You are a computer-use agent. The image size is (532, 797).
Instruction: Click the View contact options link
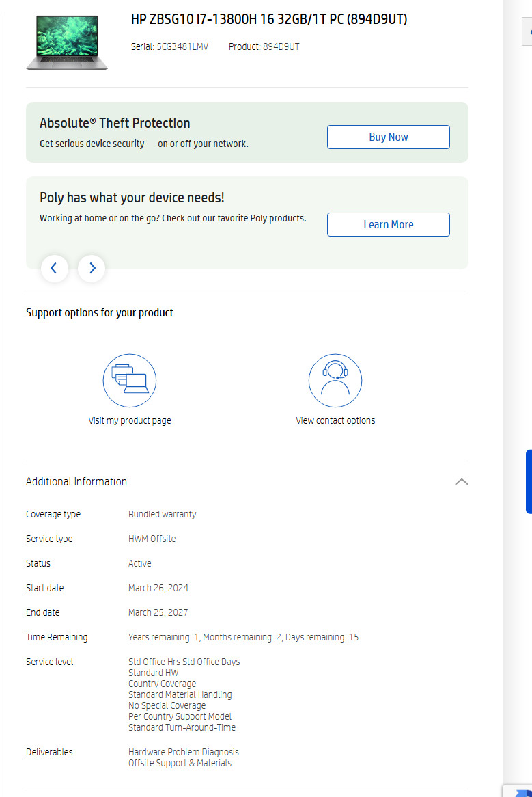(335, 420)
